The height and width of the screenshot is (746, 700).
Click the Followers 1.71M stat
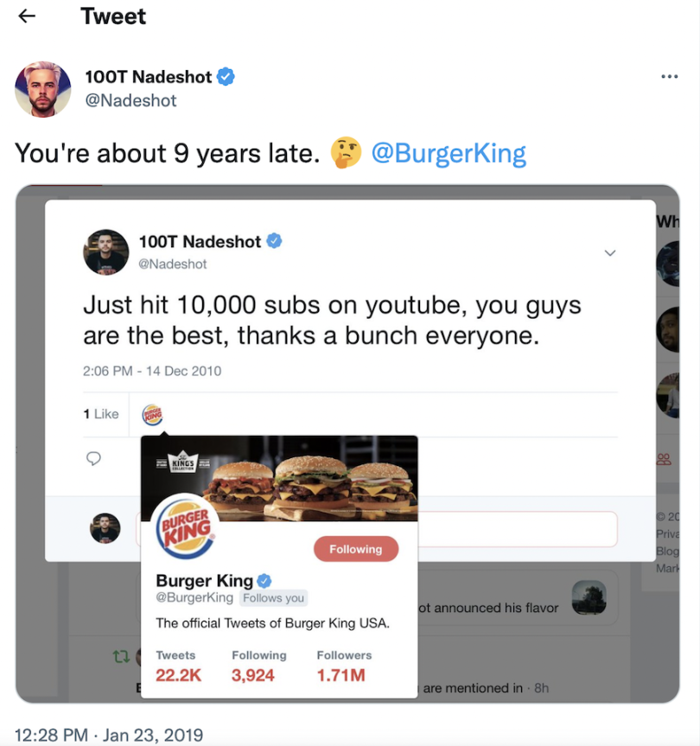[x=344, y=666]
